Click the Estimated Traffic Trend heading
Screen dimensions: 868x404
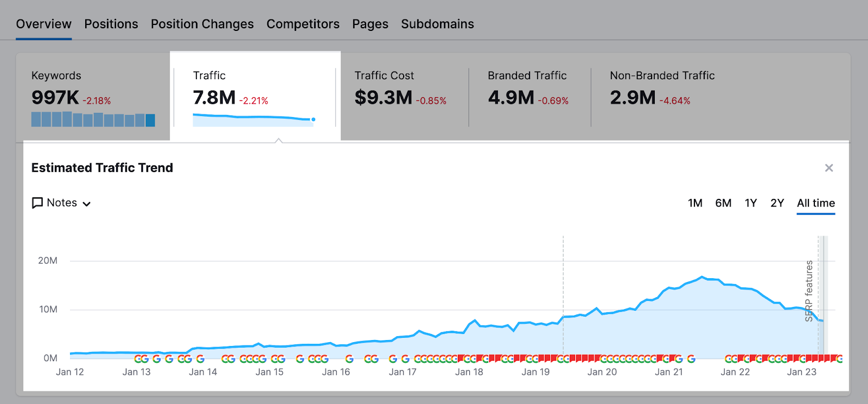pos(102,168)
